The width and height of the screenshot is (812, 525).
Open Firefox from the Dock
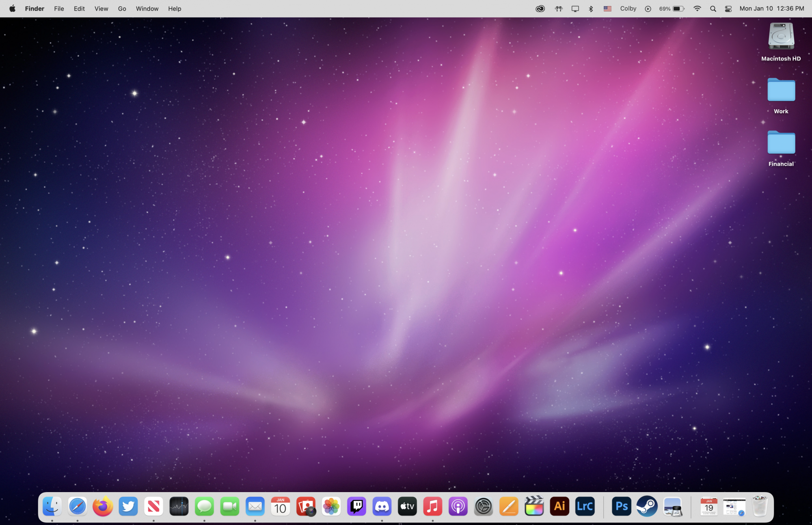click(x=103, y=506)
